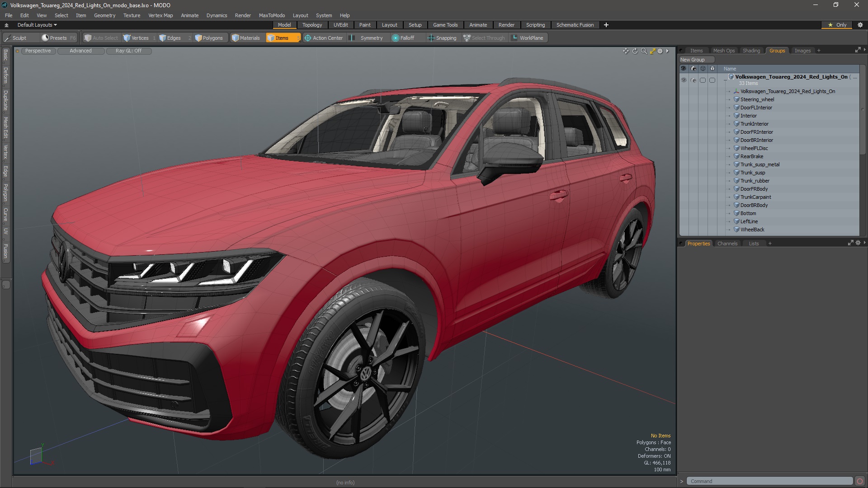Switch to the Shading tab
The height and width of the screenshot is (488, 868).
click(751, 51)
